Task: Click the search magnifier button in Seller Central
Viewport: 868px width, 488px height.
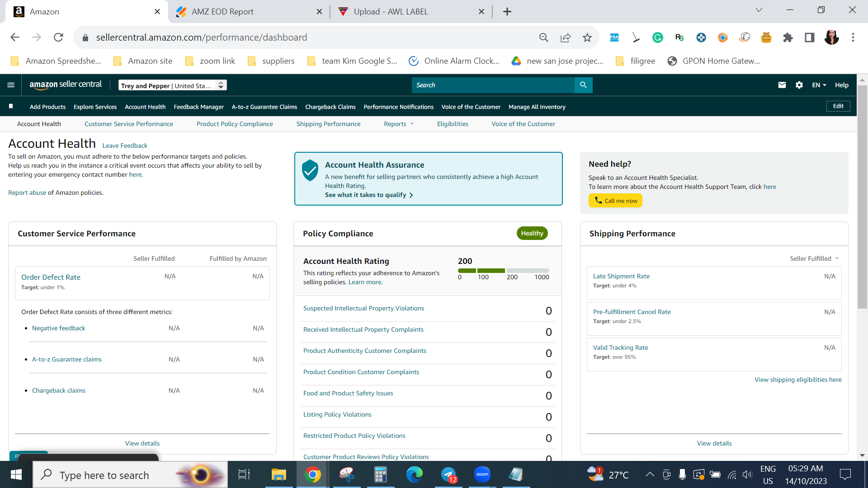Action: (583, 85)
